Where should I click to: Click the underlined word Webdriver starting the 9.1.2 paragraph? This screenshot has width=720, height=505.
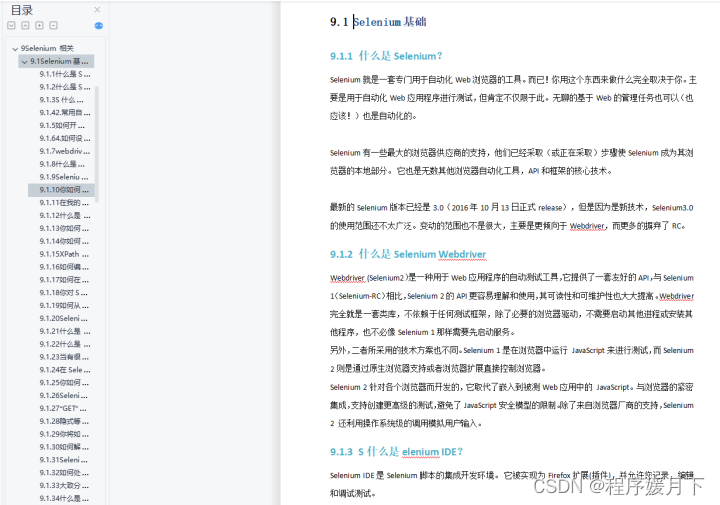tap(347, 278)
